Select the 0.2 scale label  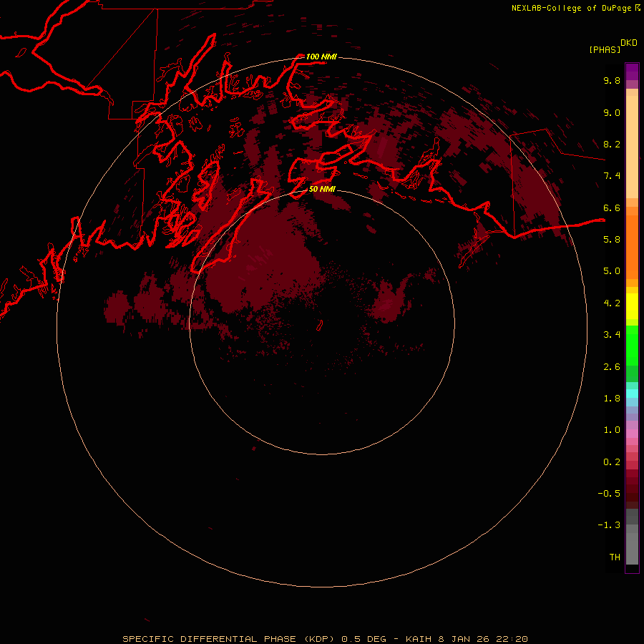pyautogui.click(x=612, y=462)
